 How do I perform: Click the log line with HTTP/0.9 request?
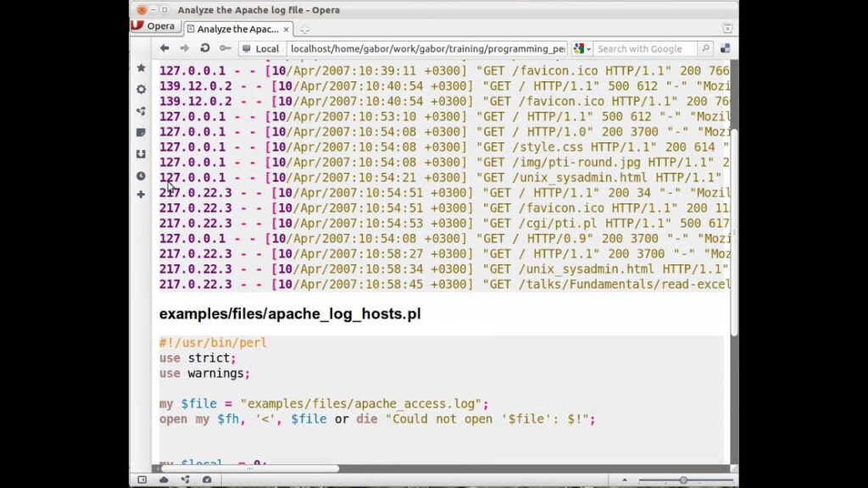[444, 238]
